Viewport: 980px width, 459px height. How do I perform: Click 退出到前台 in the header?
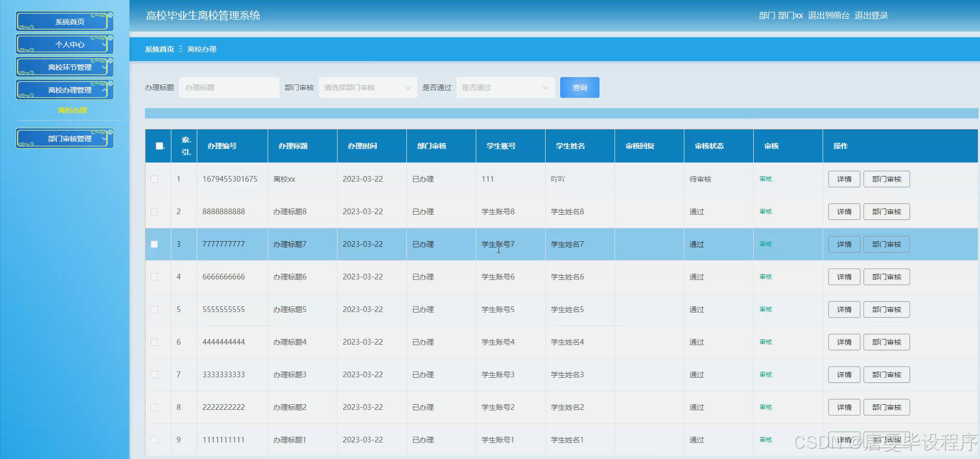(x=828, y=16)
